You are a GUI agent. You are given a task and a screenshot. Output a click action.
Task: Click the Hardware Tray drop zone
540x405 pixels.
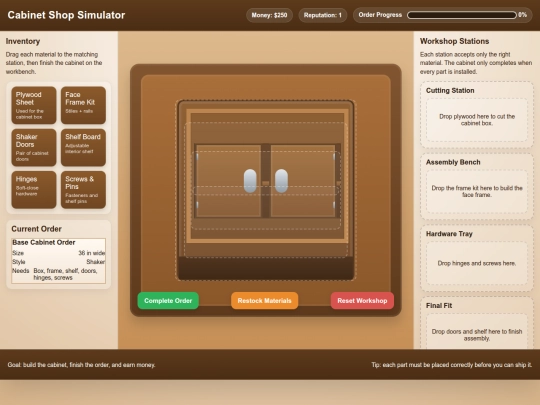point(477,263)
